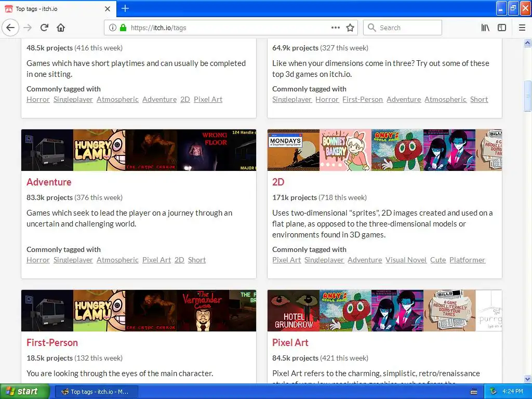Click the magnifier icon in search box
Image resolution: width=532 pixels, height=399 pixels.
click(x=372, y=28)
